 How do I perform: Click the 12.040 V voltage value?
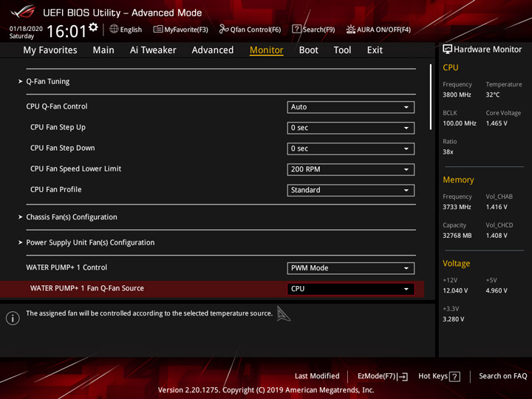coord(455,290)
